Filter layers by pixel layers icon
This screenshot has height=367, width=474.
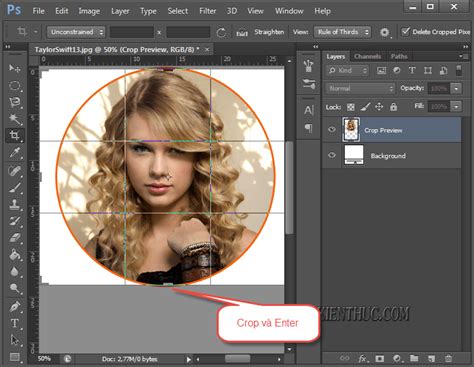coord(381,70)
